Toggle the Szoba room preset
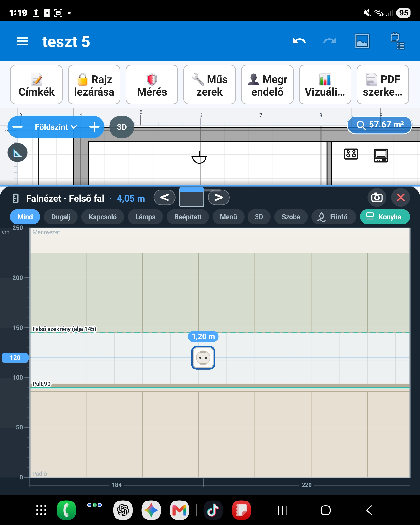The image size is (420, 525). [291, 217]
